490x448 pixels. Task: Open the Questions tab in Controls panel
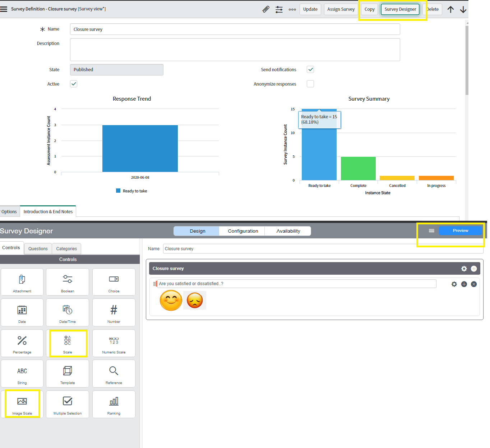click(38, 248)
